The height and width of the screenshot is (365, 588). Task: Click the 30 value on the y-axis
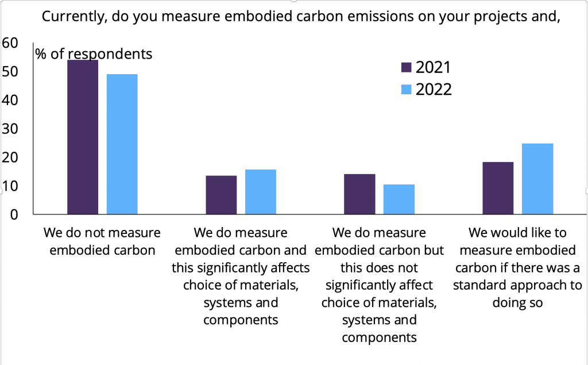[10, 129]
